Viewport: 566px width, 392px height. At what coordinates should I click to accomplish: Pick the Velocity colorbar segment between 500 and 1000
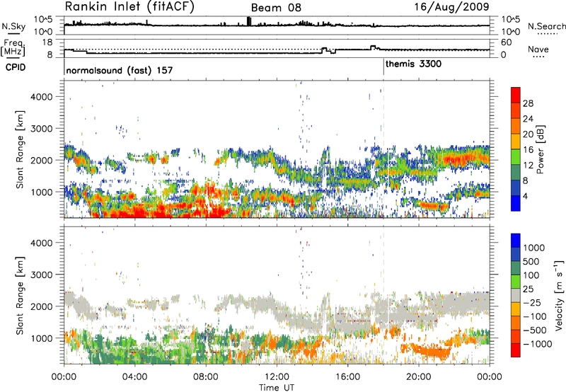(516, 254)
